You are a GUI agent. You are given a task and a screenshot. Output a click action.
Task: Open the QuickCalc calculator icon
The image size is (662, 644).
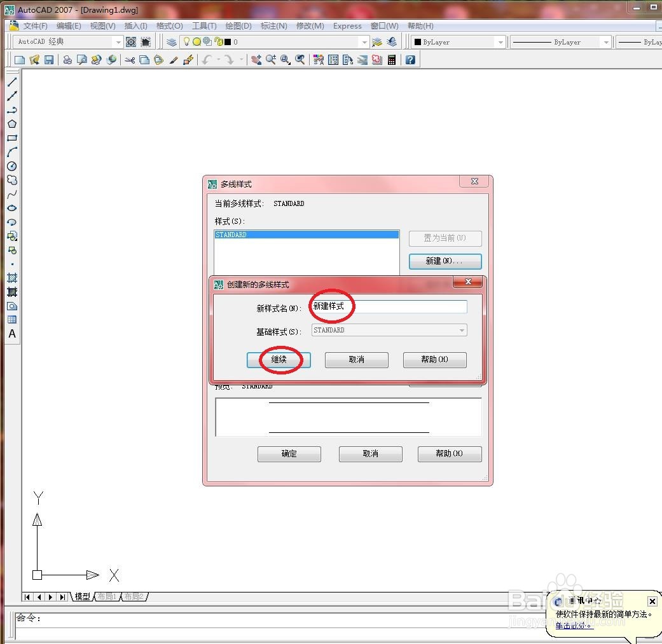pos(392,60)
